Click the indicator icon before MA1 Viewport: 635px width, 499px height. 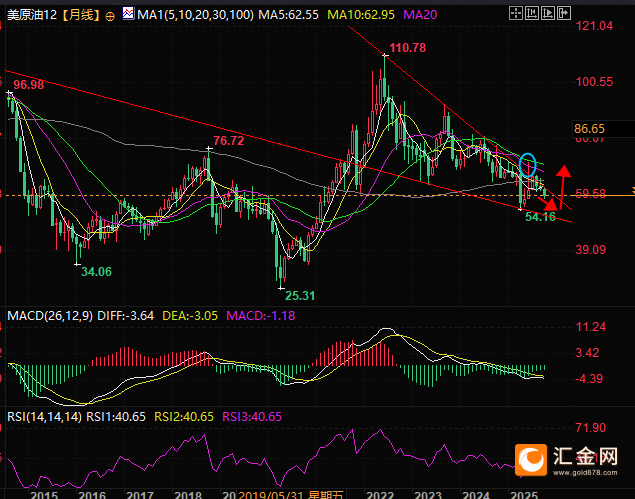pyautogui.click(x=127, y=16)
